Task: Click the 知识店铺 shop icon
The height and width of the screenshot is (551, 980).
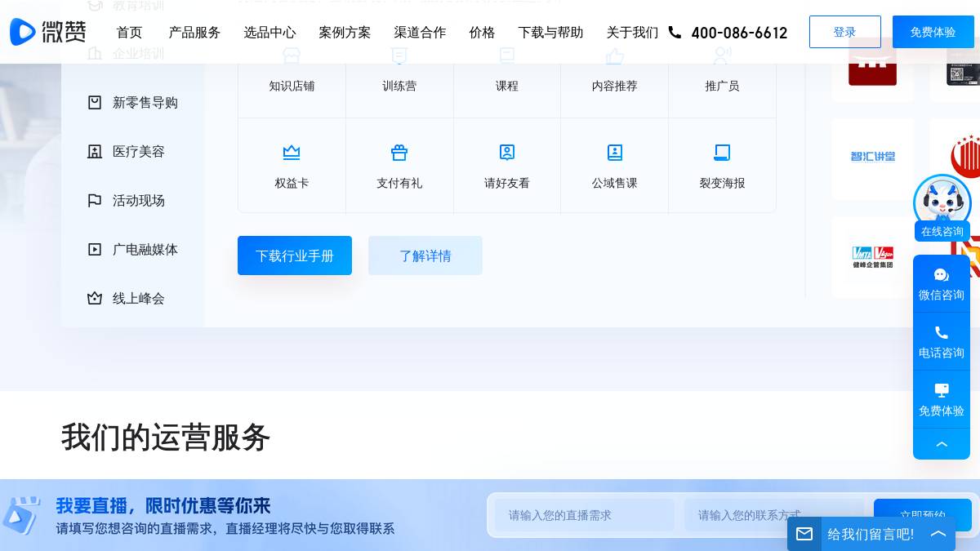Action: [292, 56]
